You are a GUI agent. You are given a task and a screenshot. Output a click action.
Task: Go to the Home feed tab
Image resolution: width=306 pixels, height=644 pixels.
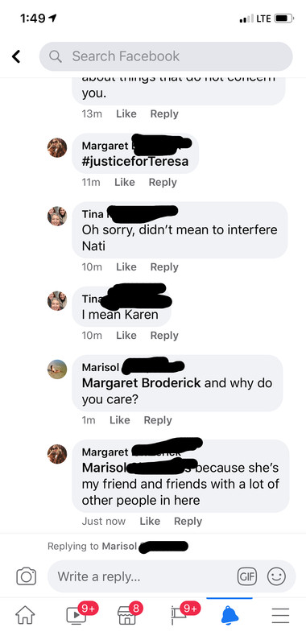pos(25,616)
